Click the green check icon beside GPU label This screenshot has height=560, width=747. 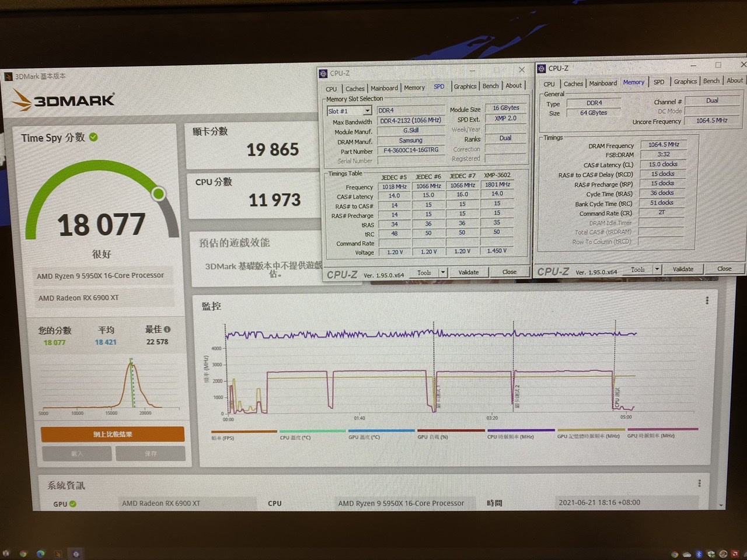[73, 504]
